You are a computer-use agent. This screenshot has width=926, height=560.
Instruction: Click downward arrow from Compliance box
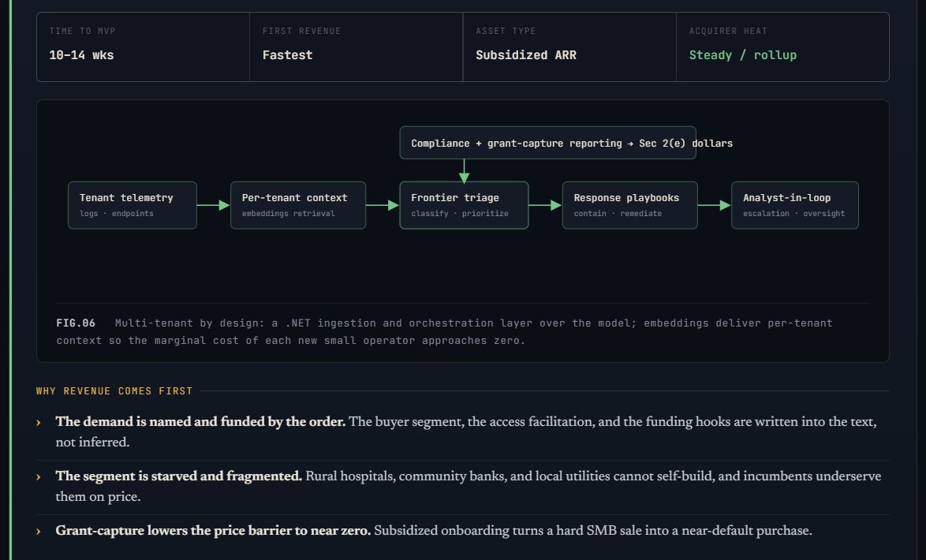point(464,170)
